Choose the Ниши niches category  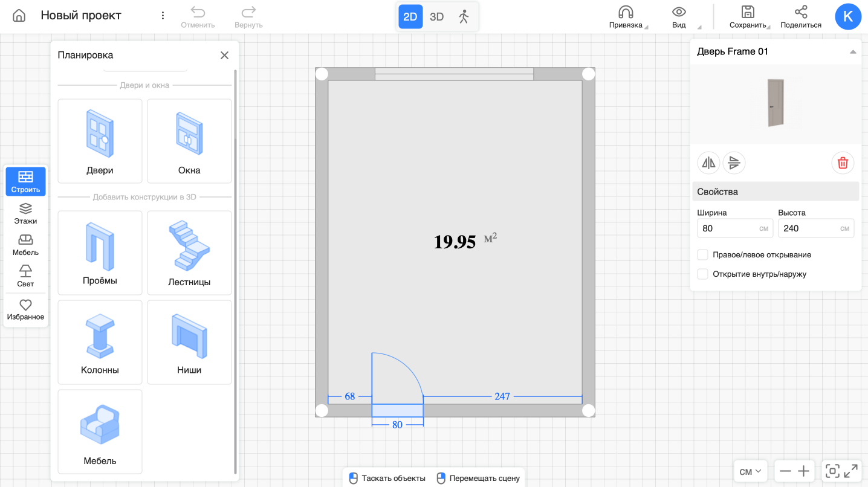(189, 342)
